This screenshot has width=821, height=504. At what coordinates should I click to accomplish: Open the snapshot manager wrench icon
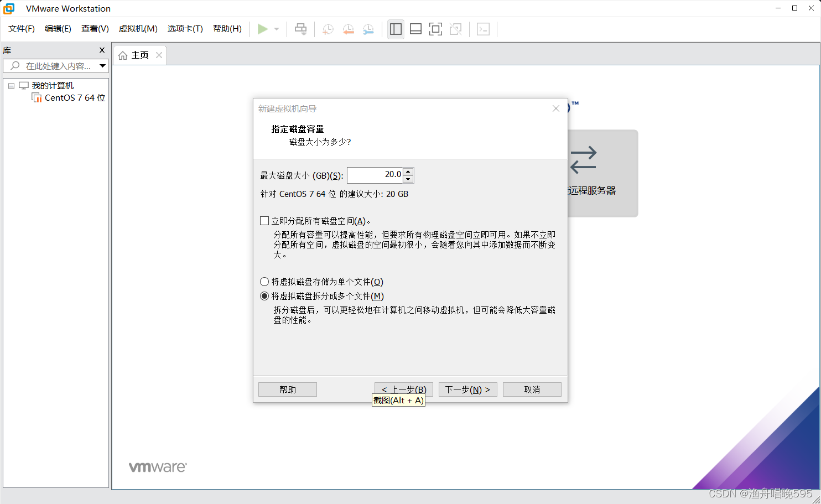[368, 29]
